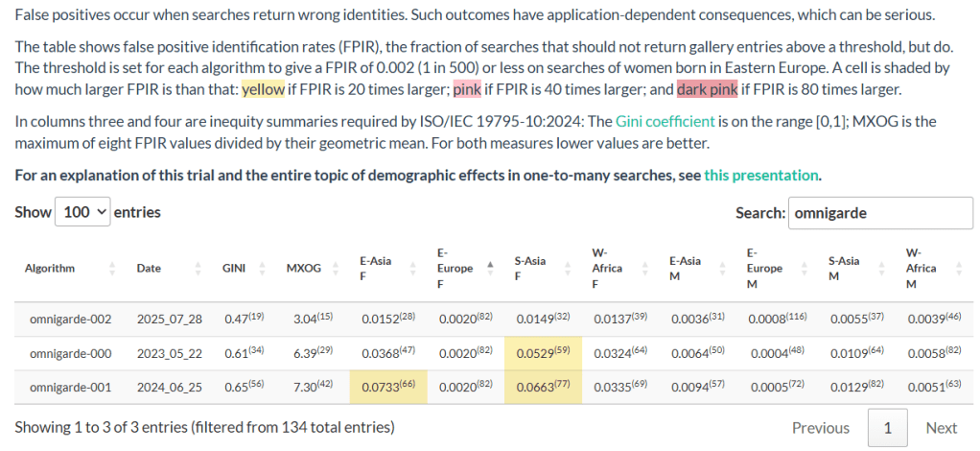Open the 'this presentation' link
Viewport: 980px width, 451px height.
(761, 176)
